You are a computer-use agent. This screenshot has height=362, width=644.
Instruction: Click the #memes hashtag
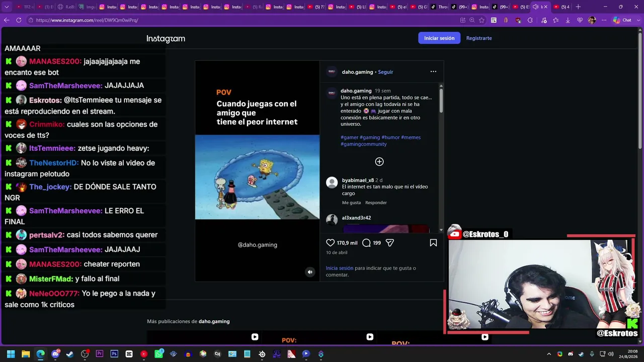coord(411,137)
